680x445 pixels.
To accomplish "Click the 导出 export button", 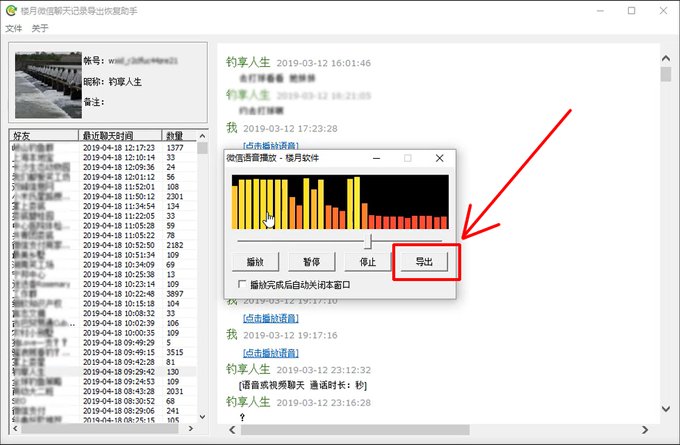I will tap(425, 262).
